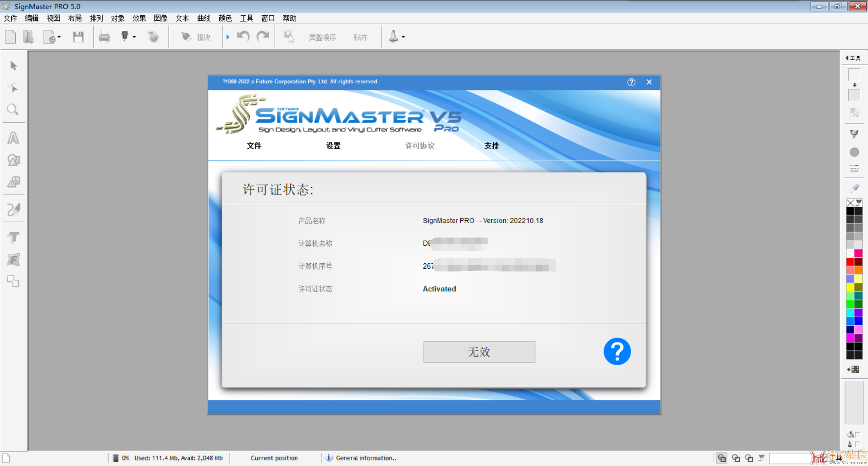
Task: Pick the eyedropper color tool
Action: click(x=854, y=188)
